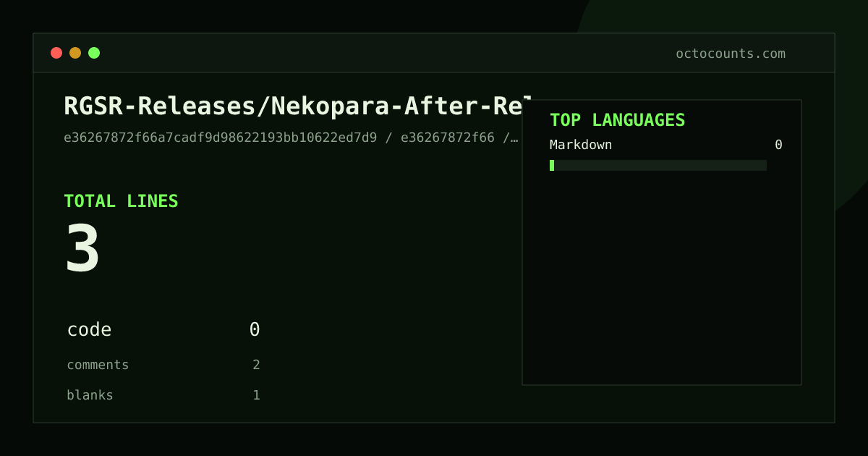Select the RGSR-Releases/Nekopara-After repository title
Screen dimensions: 868x456
298,106
